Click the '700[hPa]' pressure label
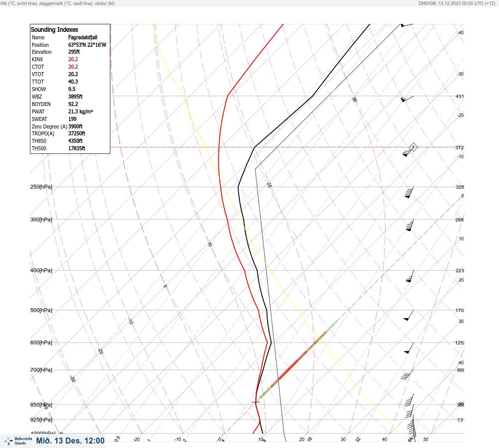Viewport: 499px width, 448px height. [41, 370]
